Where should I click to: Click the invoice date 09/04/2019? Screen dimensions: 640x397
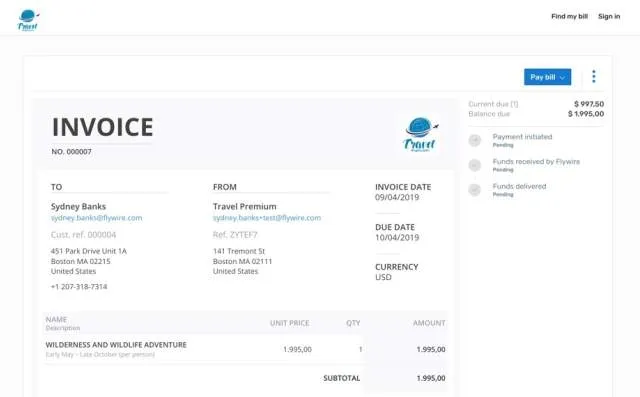pyautogui.click(x=397, y=197)
